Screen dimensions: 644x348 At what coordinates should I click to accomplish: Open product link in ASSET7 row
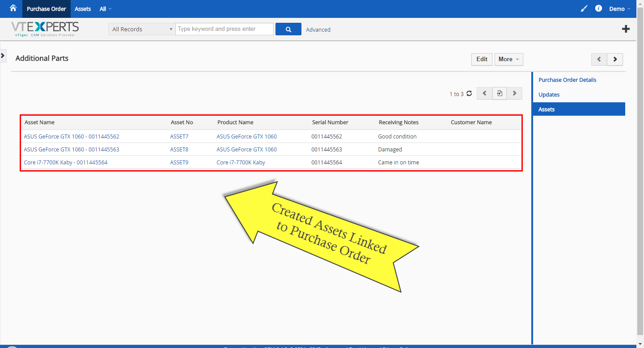click(x=247, y=137)
